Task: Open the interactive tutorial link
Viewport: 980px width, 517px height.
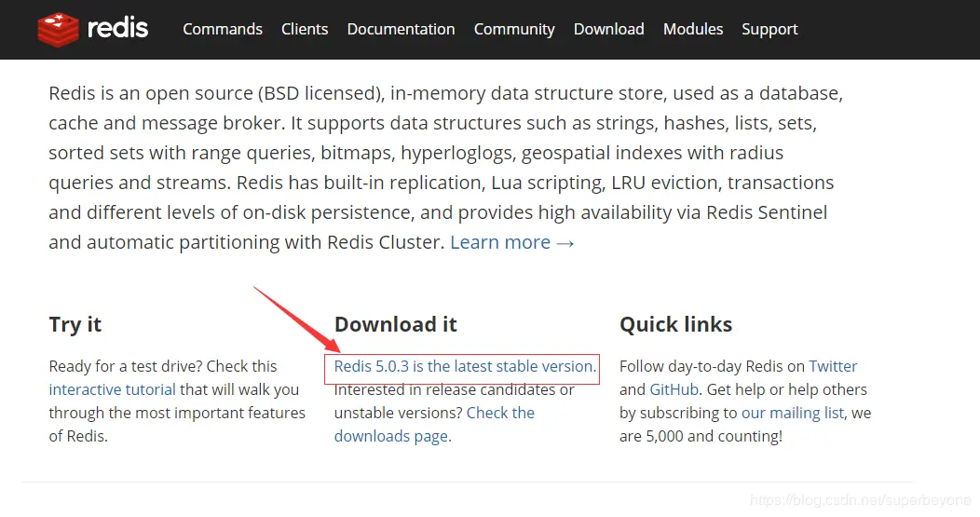Action: point(112,389)
